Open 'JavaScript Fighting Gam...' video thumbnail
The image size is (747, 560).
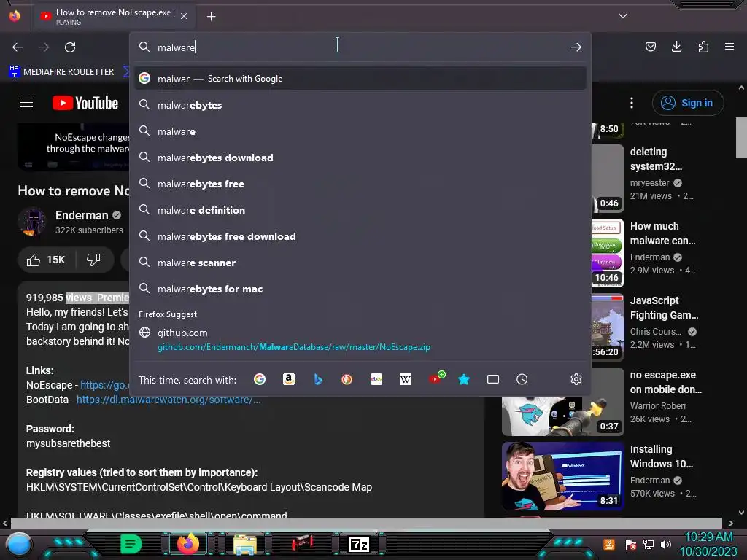click(608, 327)
